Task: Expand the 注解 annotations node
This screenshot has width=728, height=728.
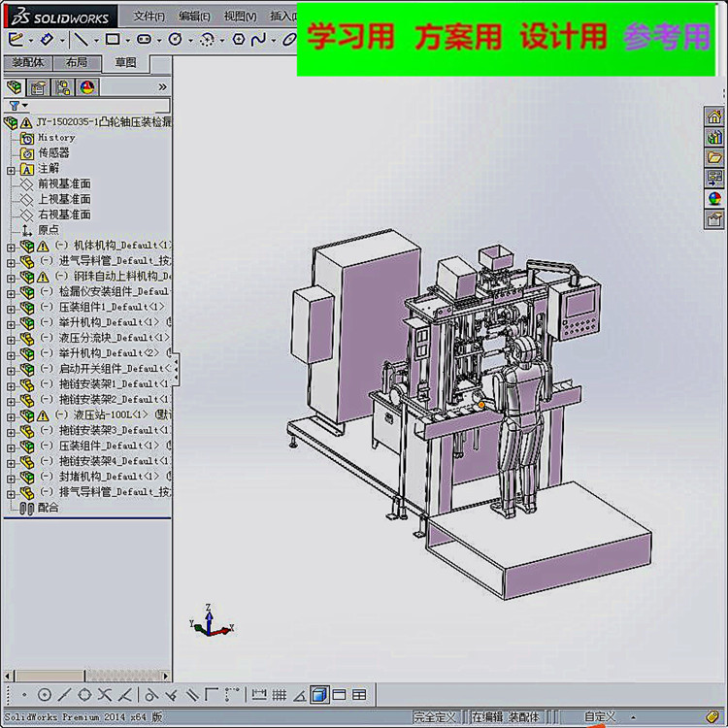Action: [11, 171]
